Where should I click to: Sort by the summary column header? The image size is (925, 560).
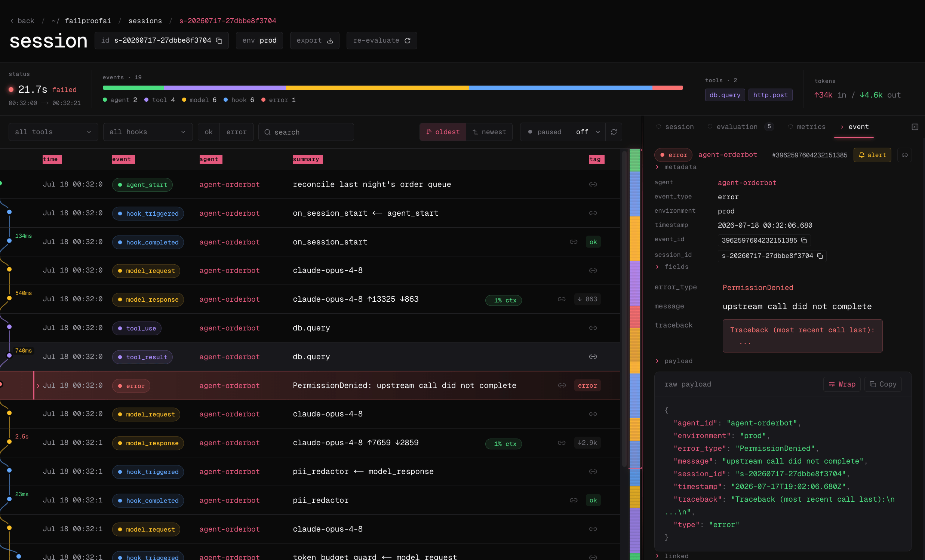tap(307, 159)
